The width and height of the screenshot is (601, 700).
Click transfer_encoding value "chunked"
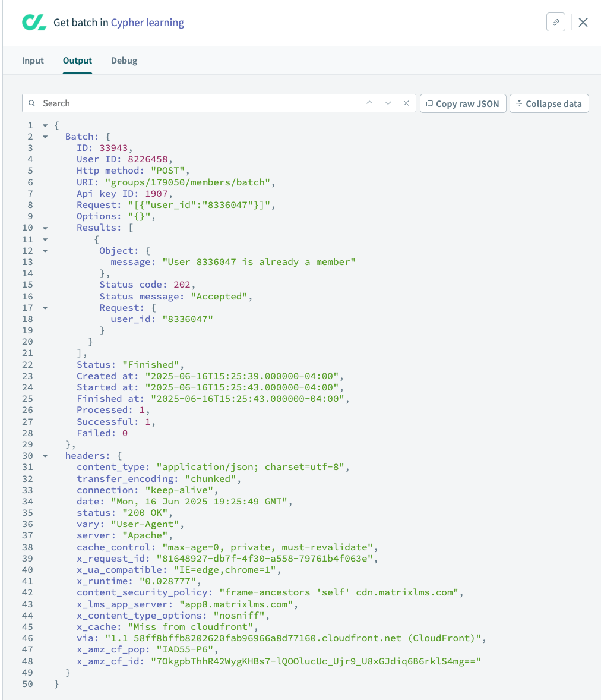(211, 478)
